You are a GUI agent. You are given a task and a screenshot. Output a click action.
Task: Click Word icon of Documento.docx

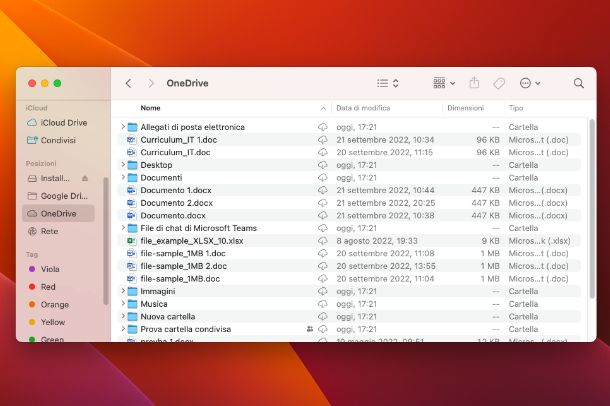(131, 215)
